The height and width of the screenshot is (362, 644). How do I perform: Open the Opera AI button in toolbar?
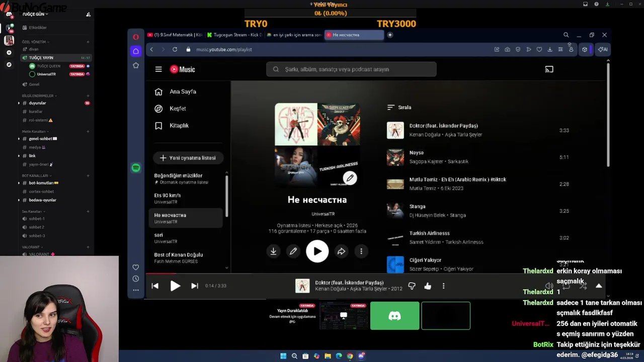(x=603, y=49)
